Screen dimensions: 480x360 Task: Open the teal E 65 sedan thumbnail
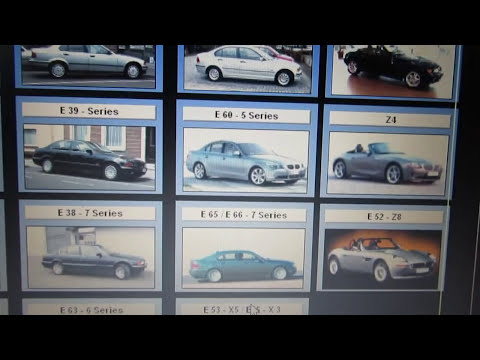pos(244,258)
